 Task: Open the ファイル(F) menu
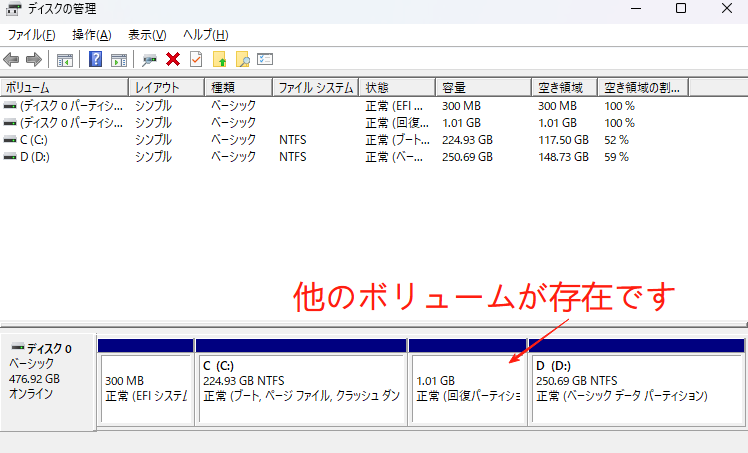[x=32, y=35]
